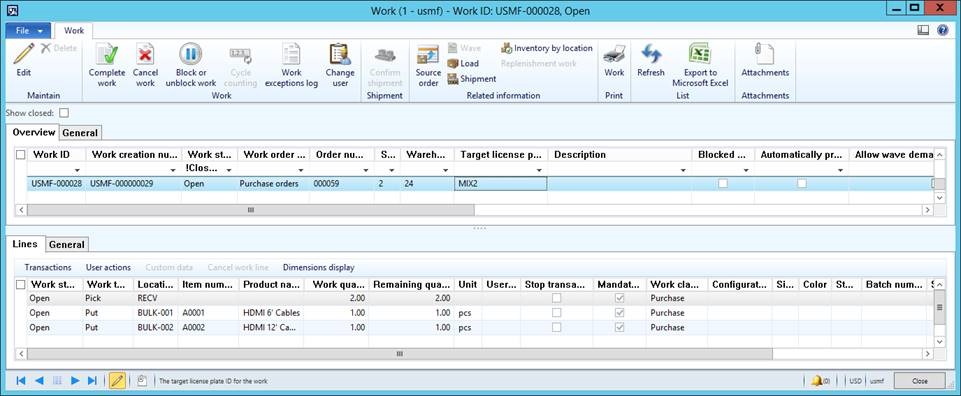Select the RECV location cell
Image resolution: width=961 pixels, height=396 pixels.
click(156, 298)
